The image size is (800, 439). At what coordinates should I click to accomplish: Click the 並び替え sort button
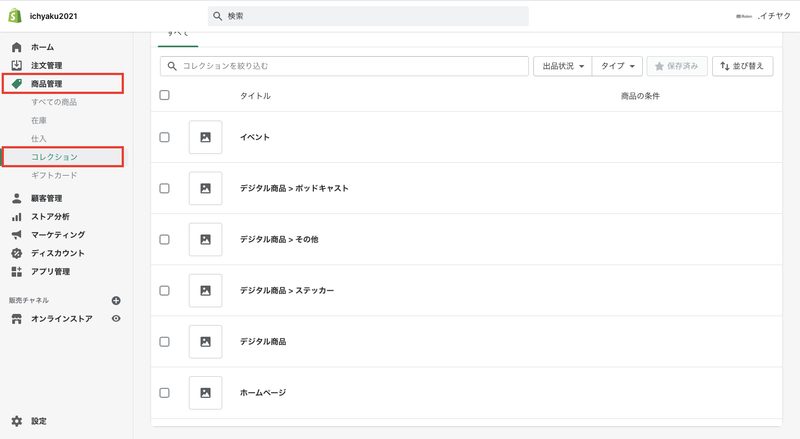(x=742, y=66)
